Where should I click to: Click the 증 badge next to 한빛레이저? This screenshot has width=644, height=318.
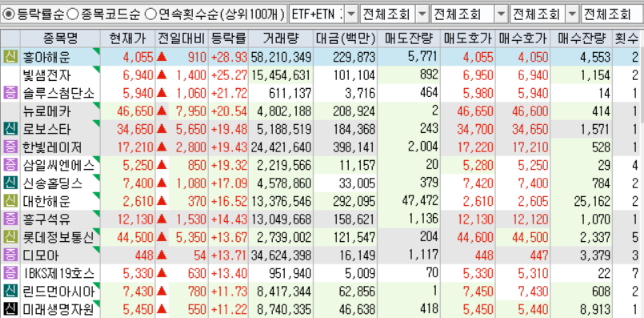(x=10, y=147)
